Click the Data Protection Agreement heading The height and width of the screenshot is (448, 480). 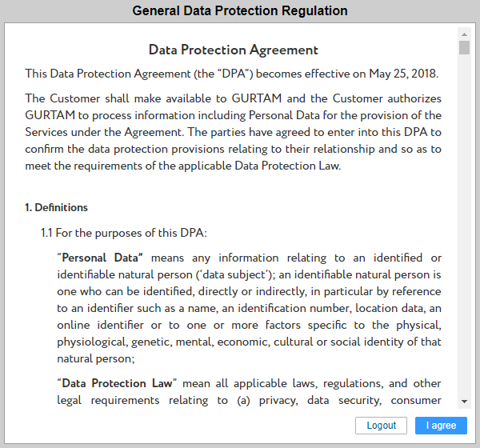click(x=234, y=50)
